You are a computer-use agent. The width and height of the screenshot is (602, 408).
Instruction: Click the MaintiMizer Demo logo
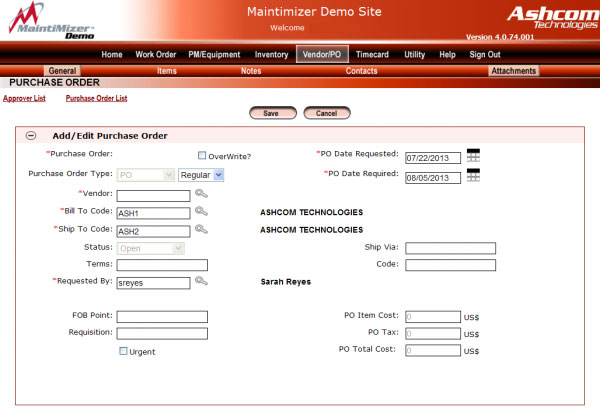pyautogui.click(x=51, y=21)
